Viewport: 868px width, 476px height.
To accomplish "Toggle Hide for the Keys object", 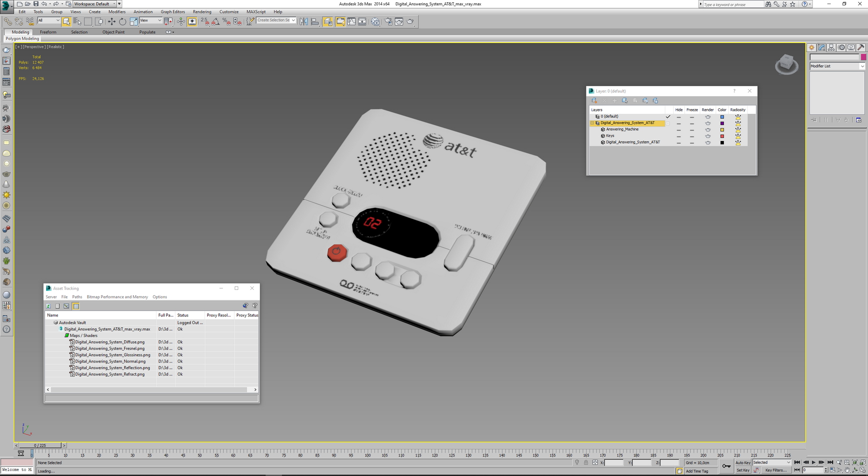I will pyautogui.click(x=679, y=136).
